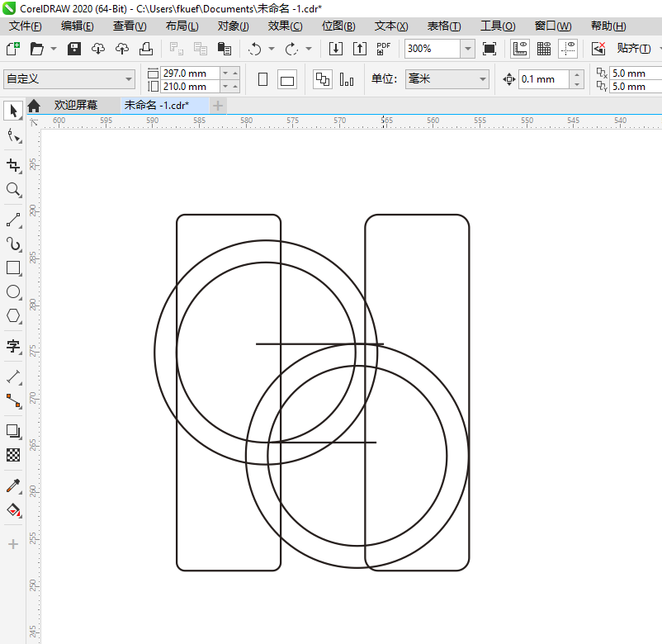
Task: Open the zoom level dropdown
Action: pyautogui.click(x=467, y=49)
